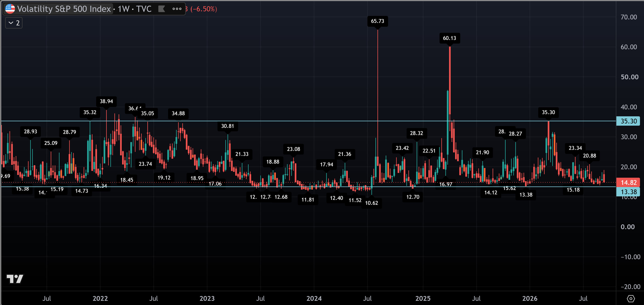Screen dimensions: 644x305
Task: Click the 17.94 pivot label
Action: [x=327, y=164]
